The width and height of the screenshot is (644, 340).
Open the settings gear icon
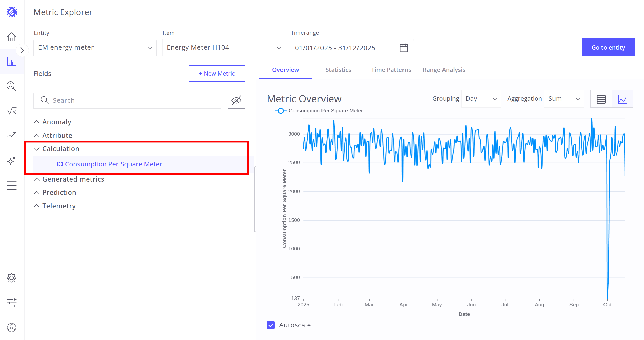(x=12, y=278)
